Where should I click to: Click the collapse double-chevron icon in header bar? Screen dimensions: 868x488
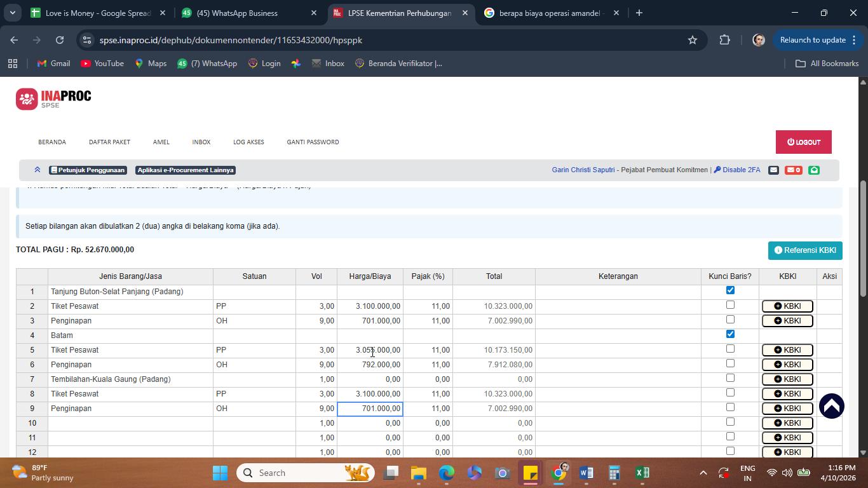[x=37, y=170]
